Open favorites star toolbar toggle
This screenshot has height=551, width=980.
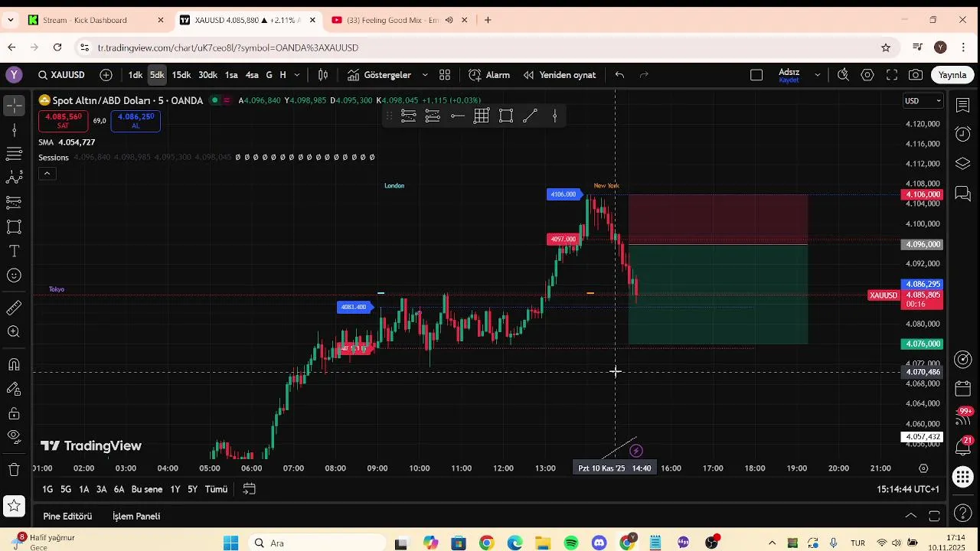[x=14, y=506]
